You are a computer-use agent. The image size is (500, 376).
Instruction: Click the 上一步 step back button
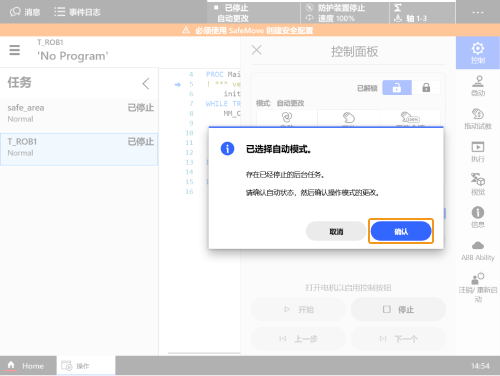(298, 339)
